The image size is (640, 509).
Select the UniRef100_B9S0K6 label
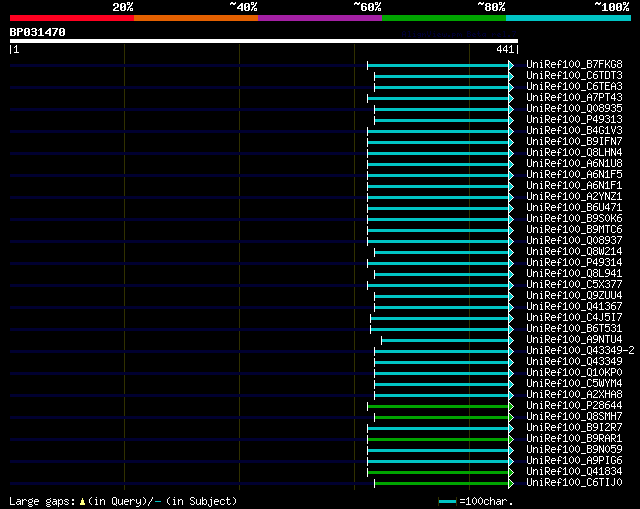(574, 219)
